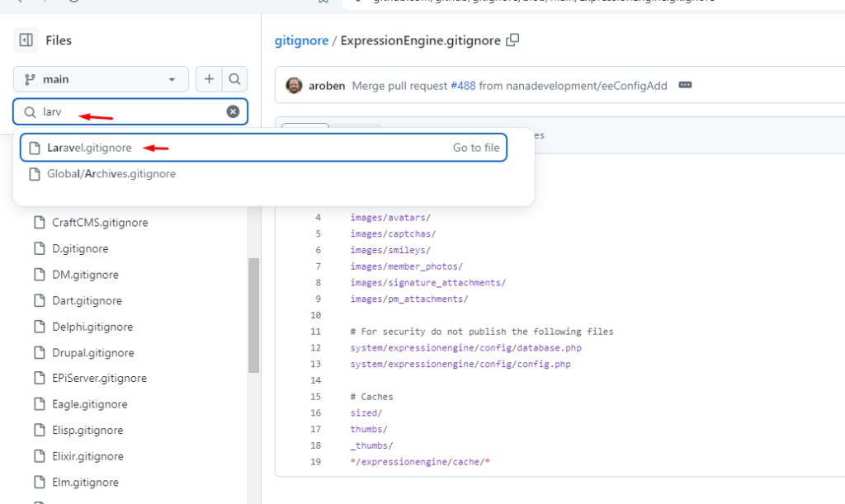Viewport: 845px width, 504px height.
Task: Click the file icon beside Elixir.gitignore
Action: 38,456
